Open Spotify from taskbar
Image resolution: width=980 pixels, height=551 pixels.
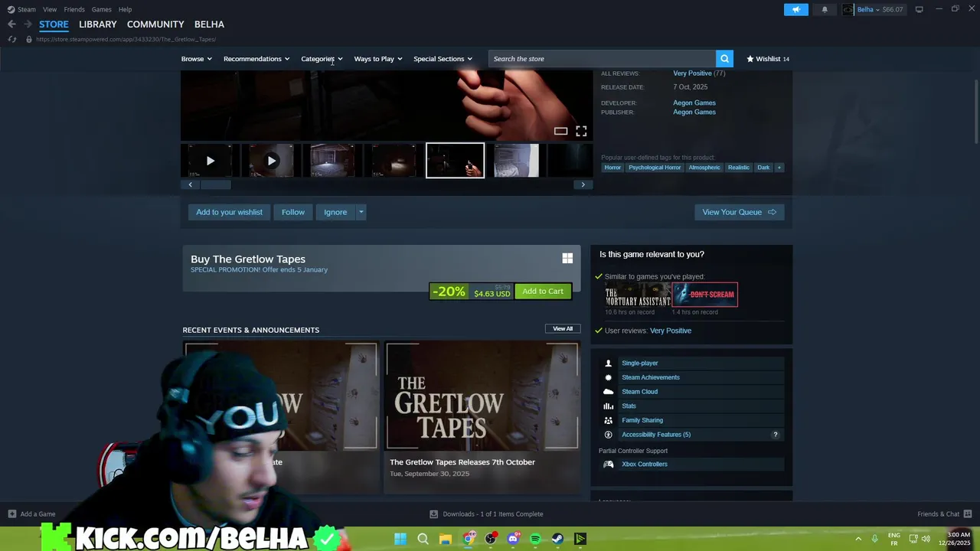(535, 539)
